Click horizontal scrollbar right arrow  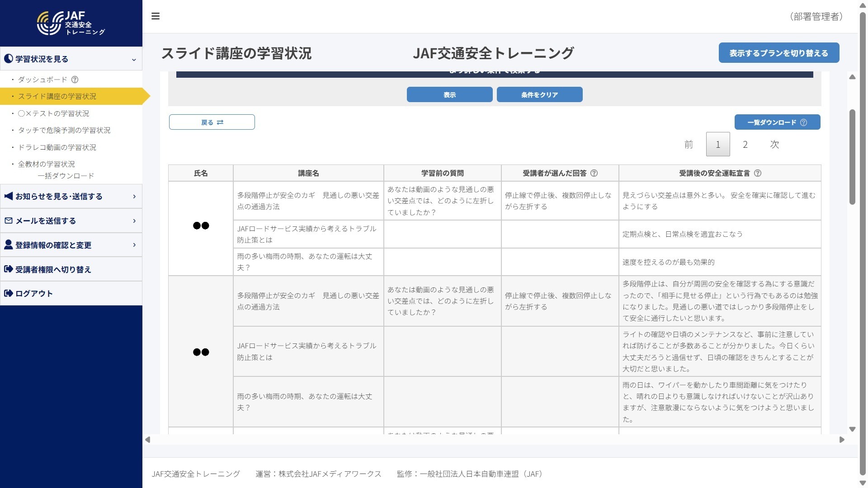(842, 440)
